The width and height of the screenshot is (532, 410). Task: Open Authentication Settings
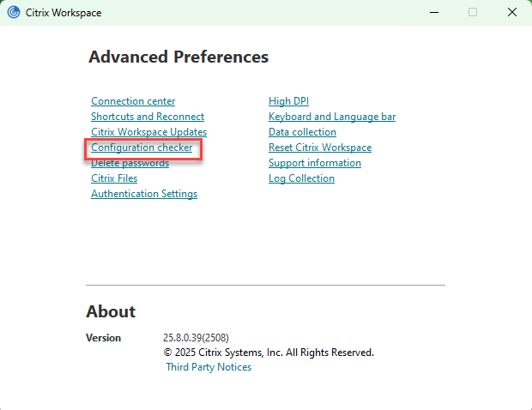pos(144,194)
